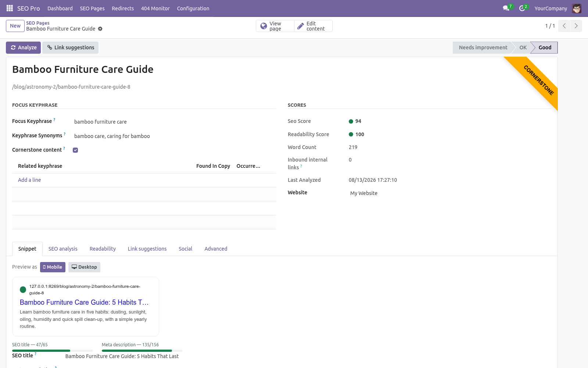588x368 pixels.
Task: Click the Meta description length progress bar
Action: pyautogui.click(x=142, y=351)
